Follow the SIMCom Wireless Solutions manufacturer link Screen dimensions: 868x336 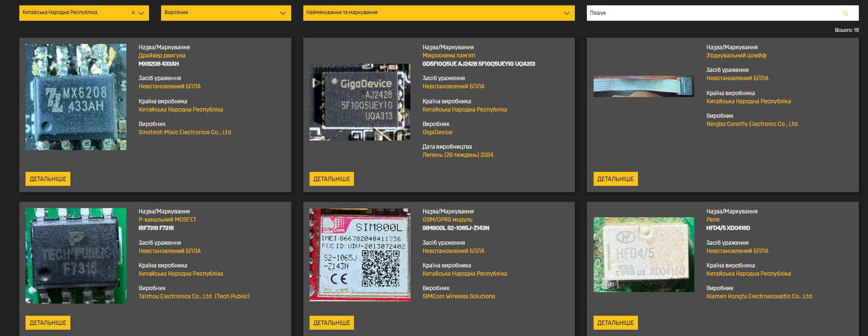tap(459, 296)
